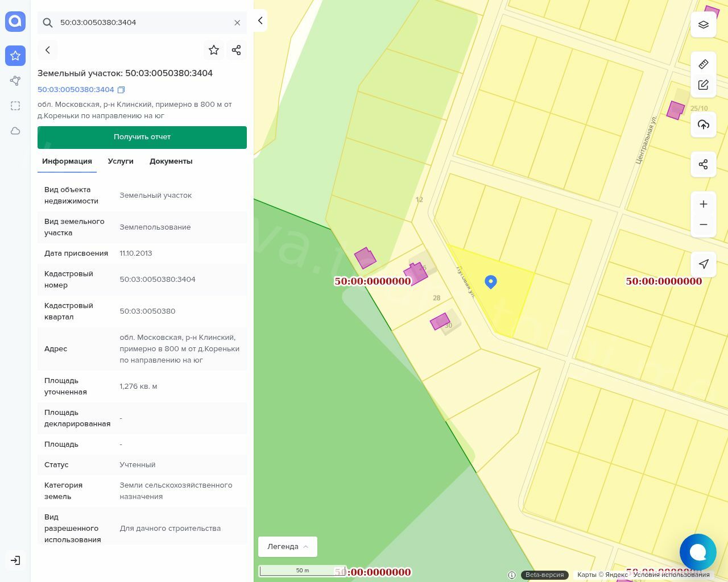Expand the Легенда dropdown
The image size is (728, 582).
click(288, 547)
